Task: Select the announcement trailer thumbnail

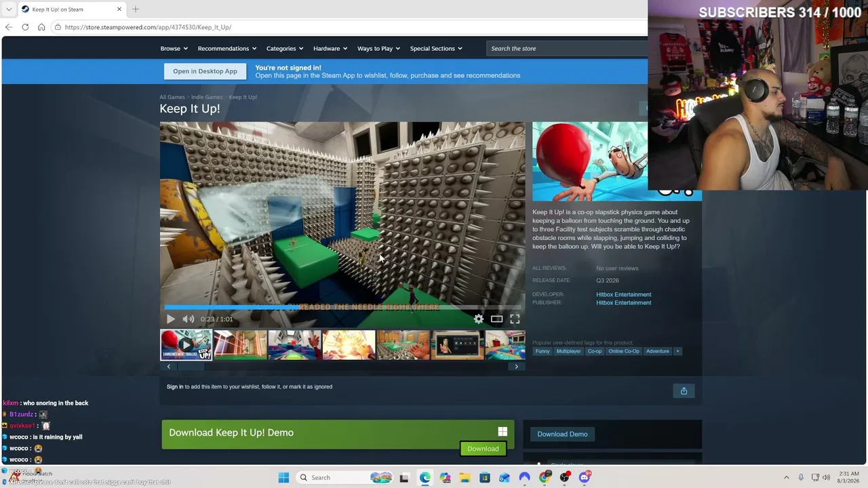Action: point(186,345)
